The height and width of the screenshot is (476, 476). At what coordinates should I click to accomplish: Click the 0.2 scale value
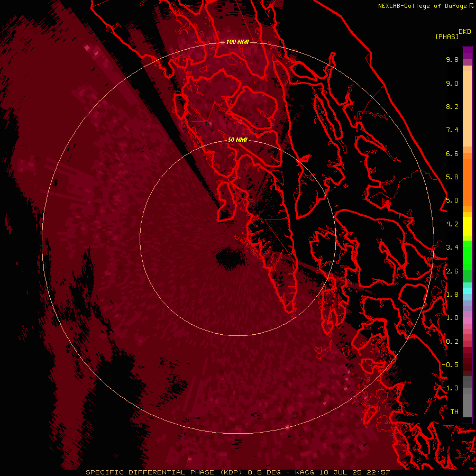coord(452,342)
